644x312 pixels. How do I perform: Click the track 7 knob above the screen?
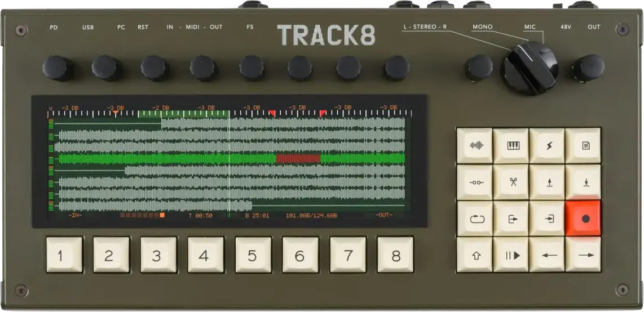(349, 68)
